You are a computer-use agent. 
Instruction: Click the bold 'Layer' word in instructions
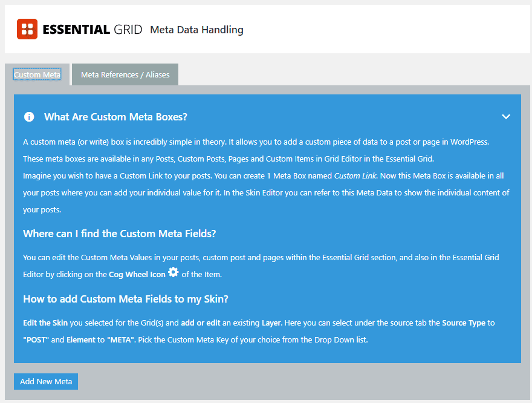271,323
